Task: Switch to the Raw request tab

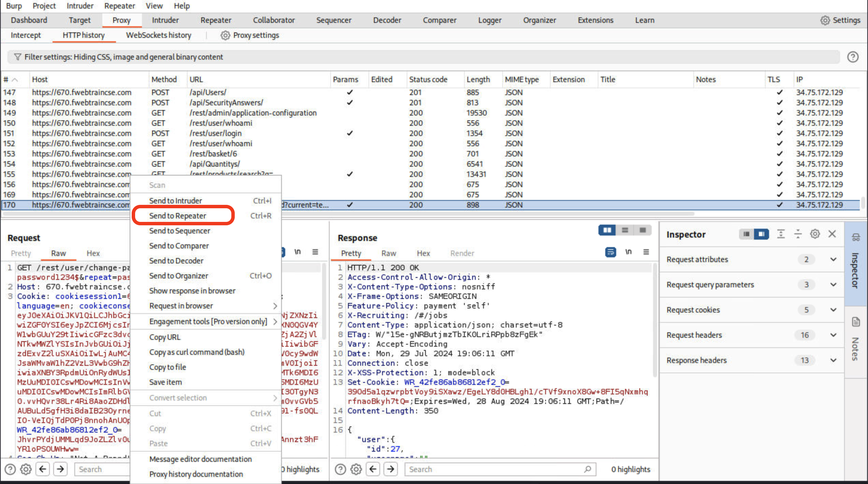Action: point(58,253)
